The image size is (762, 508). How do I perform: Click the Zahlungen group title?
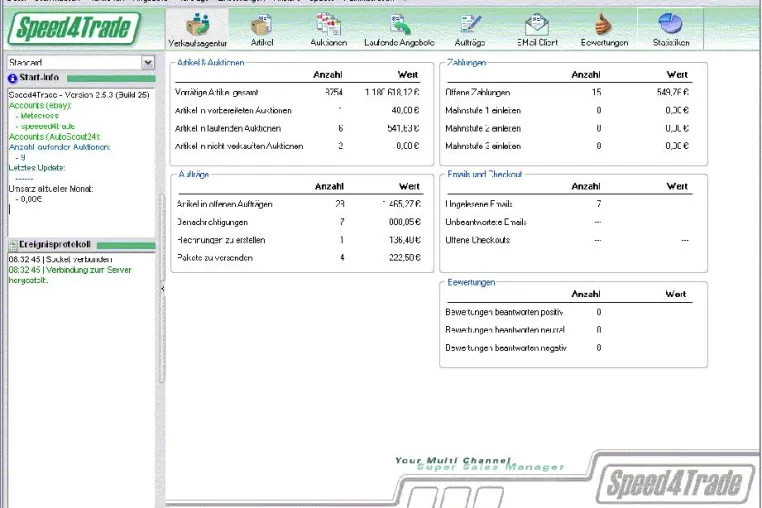point(466,63)
